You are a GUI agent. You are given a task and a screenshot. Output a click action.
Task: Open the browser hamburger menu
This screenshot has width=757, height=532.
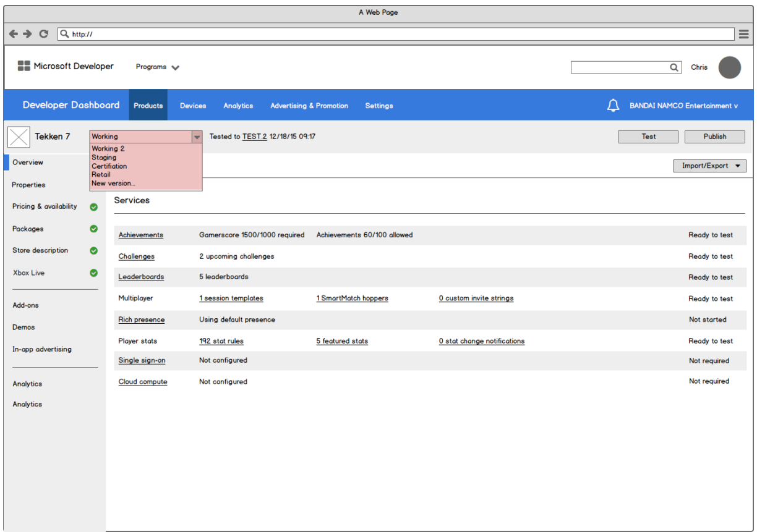(x=744, y=34)
